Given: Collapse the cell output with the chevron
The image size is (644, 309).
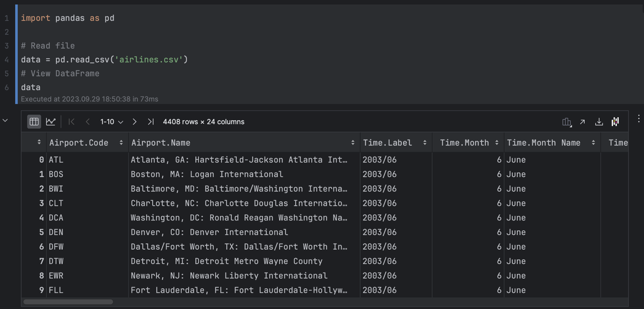Looking at the screenshot, I should pos(6,120).
